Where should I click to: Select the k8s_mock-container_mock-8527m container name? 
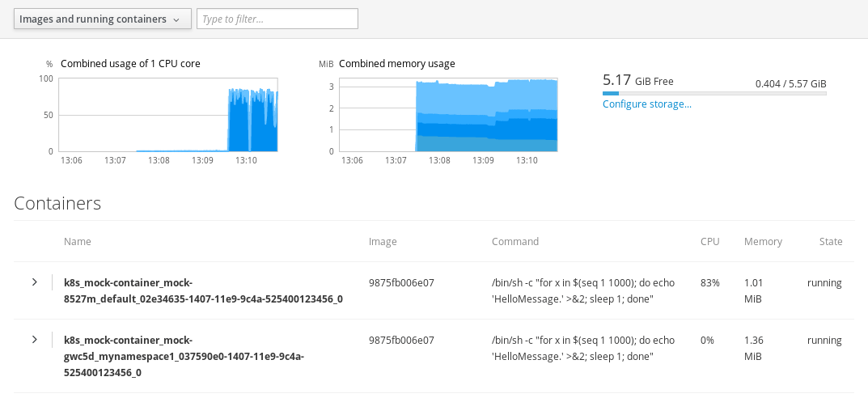click(x=203, y=290)
